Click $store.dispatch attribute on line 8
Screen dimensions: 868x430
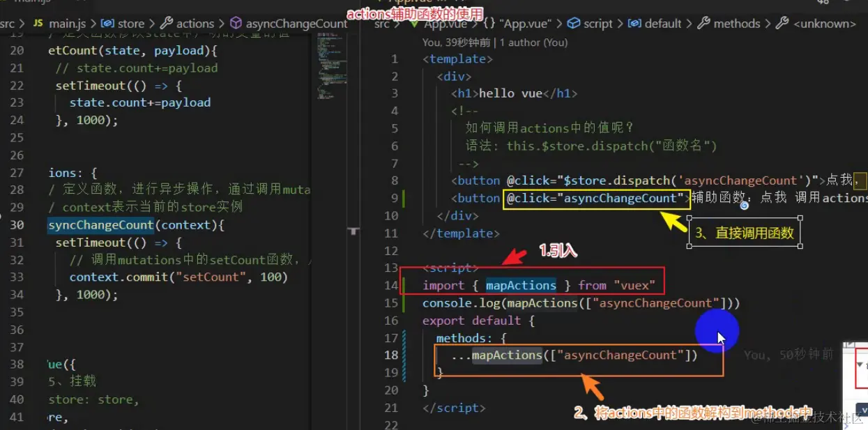pos(660,181)
